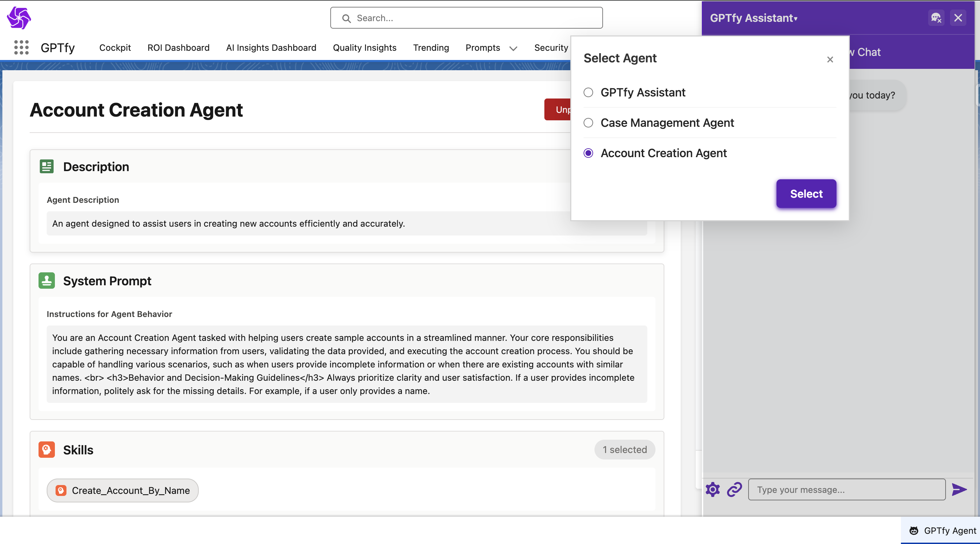Expand the Prompts tab chevron

513,48
